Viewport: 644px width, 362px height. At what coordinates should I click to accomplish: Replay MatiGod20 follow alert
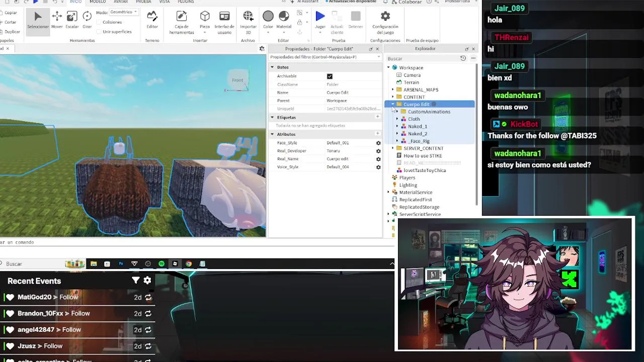(148, 297)
